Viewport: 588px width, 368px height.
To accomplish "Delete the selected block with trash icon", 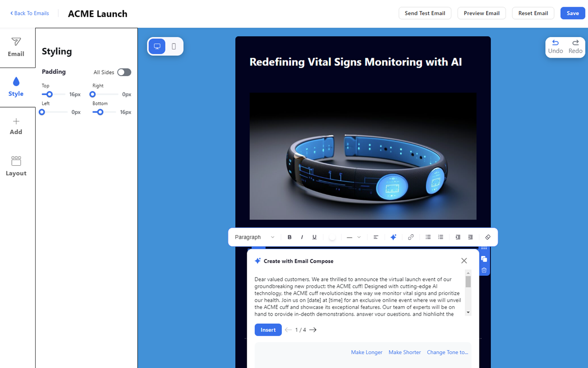I will [x=484, y=270].
